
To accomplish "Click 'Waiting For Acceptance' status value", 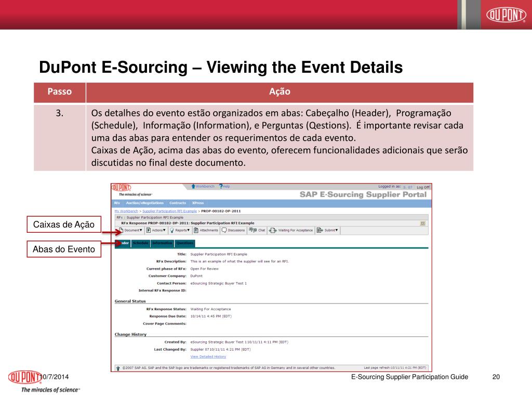I will tap(210, 309).
